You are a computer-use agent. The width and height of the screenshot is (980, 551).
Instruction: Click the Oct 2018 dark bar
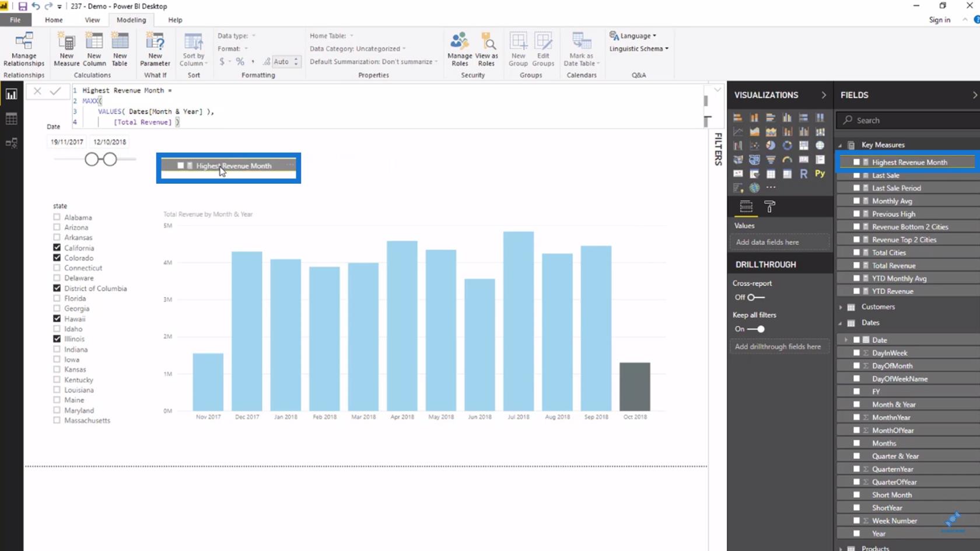[635, 387]
